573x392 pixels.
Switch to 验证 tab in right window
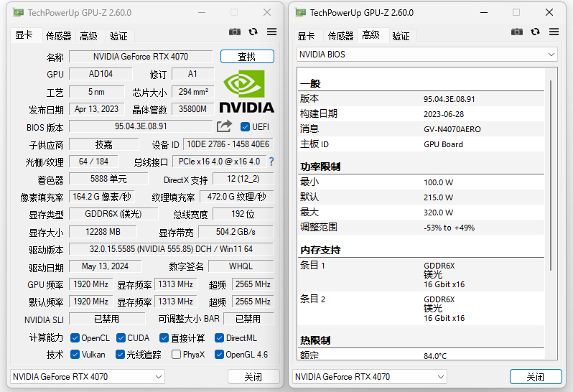tap(401, 36)
